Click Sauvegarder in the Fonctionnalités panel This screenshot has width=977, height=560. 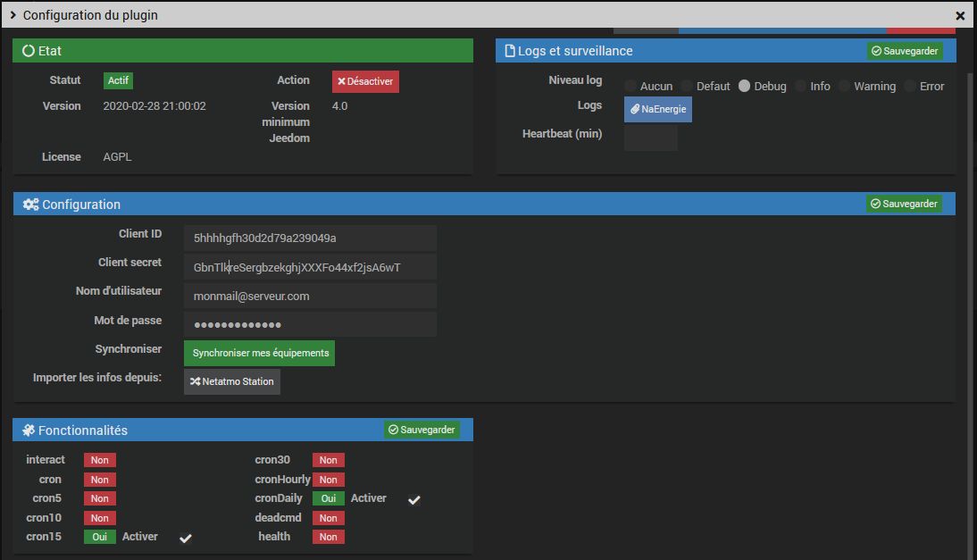pyautogui.click(x=422, y=430)
